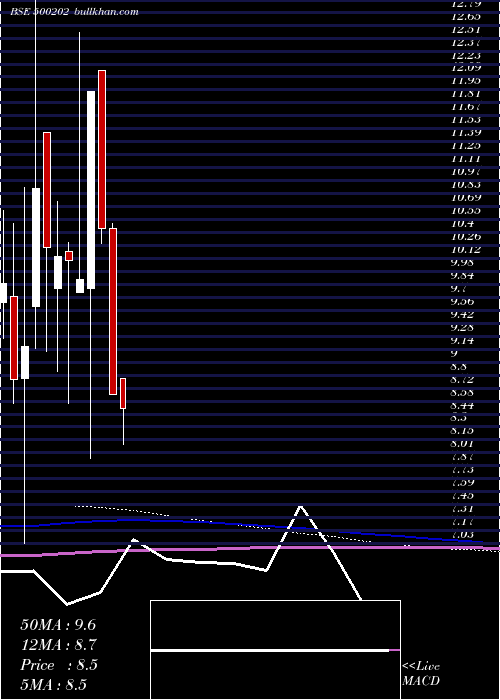The image size is (500, 700).
Task: Click the 12.37 price axis label
Action: click(466, 42)
